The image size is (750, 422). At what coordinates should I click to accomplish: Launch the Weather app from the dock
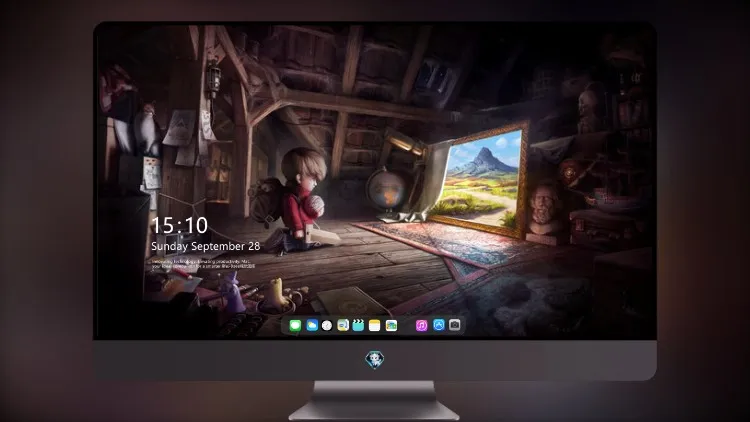tap(312, 326)
